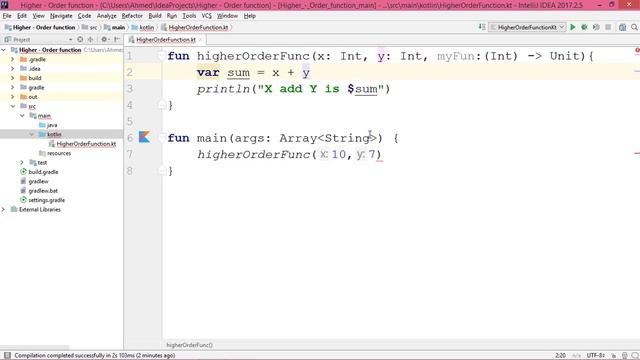Collapse the kotlin folder

click(x=32, y=134)
